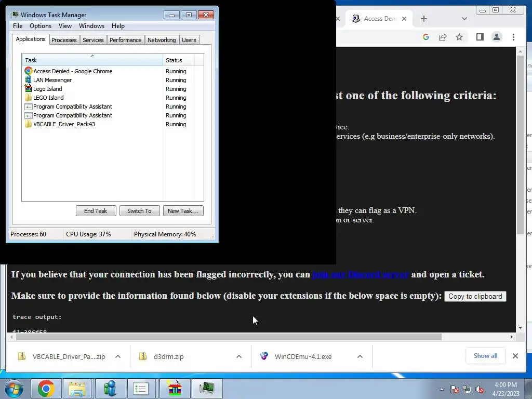Open Windows Start menu

coord(14,389)
